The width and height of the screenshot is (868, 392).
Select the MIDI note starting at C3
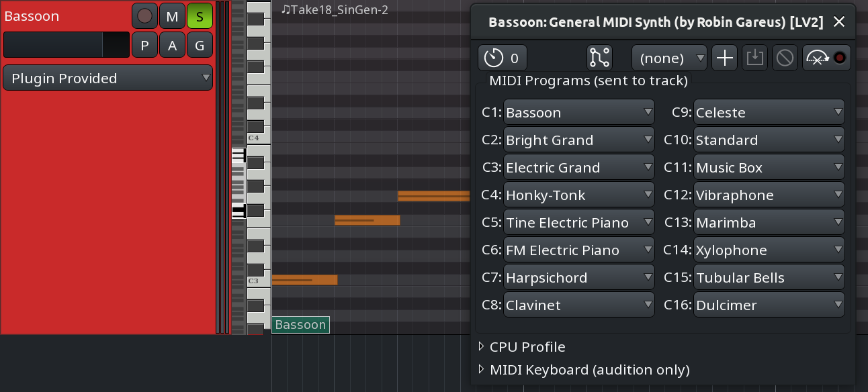[x=304, y=280]
